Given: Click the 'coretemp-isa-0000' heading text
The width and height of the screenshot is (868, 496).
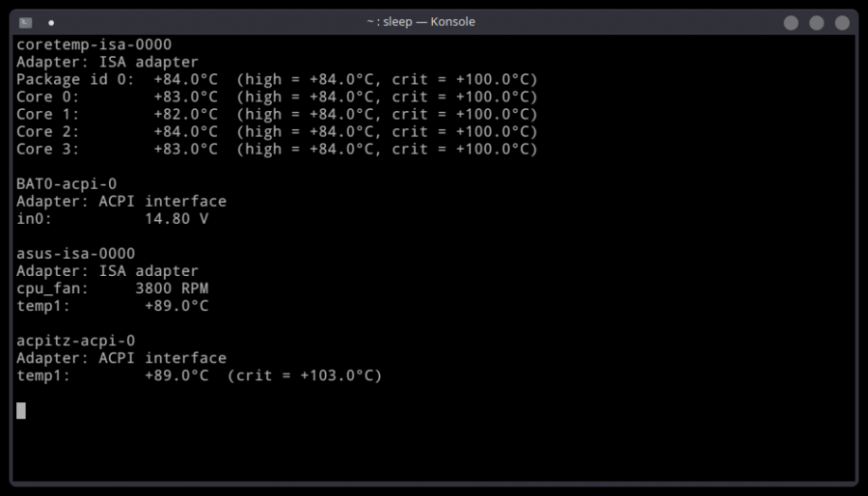Looking at the screenshot, I should (x=94, y=44).
